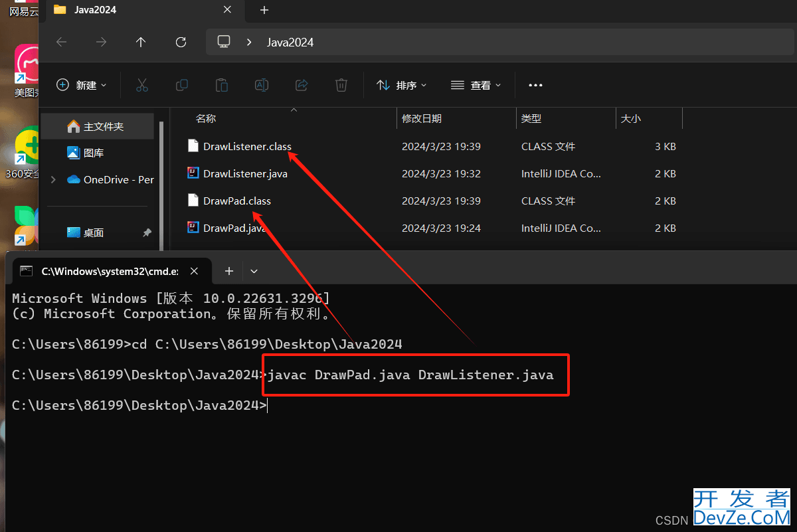Click the Share icon in toolbar

(x=302, y=85)
